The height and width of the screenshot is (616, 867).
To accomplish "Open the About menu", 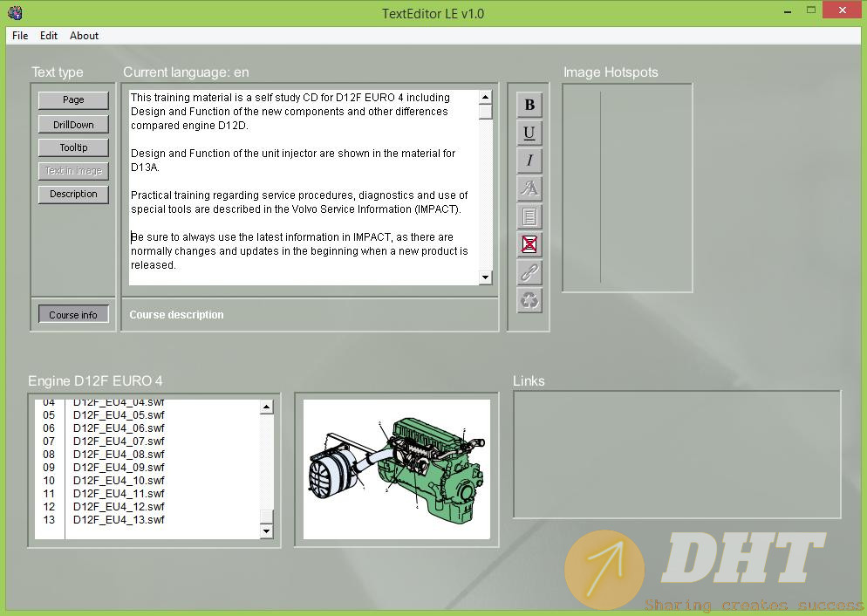I will coord(84,36).
